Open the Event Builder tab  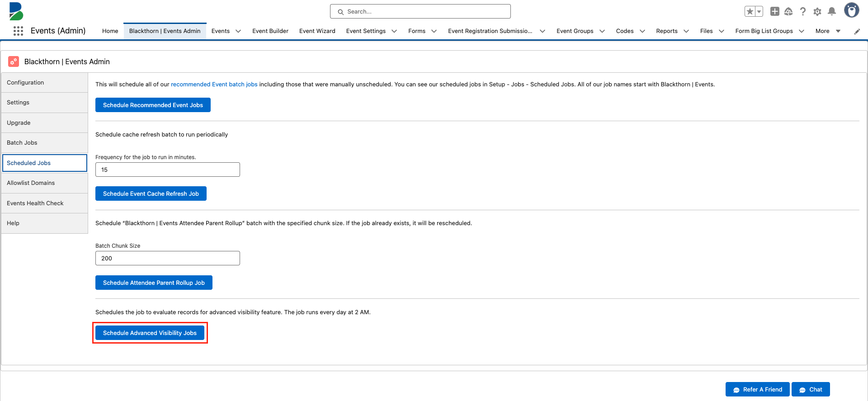click(x=270, y=31)
